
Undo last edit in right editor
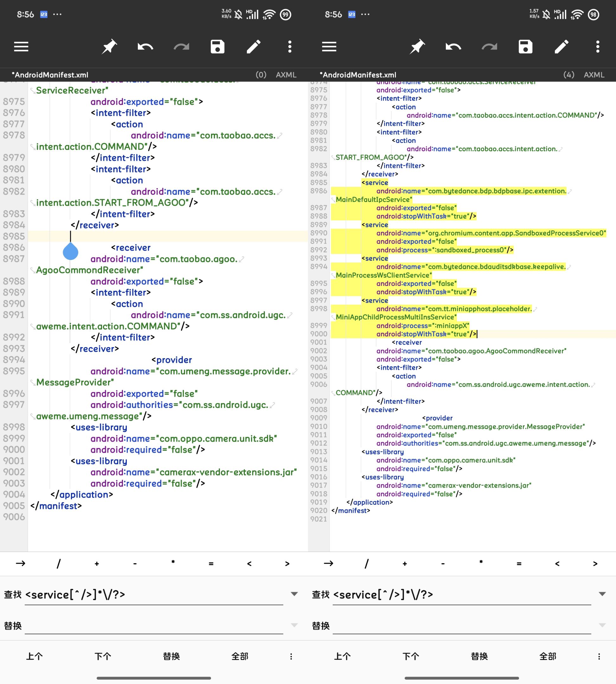point(453,47)
